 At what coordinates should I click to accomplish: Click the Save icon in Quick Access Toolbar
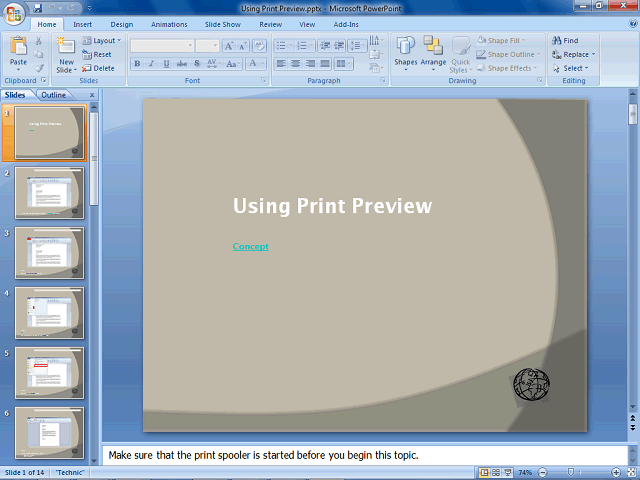click(38, 8)
